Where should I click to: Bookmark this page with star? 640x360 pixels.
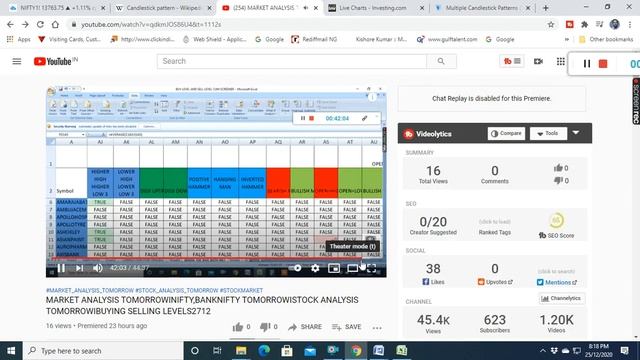coord(551,24)
